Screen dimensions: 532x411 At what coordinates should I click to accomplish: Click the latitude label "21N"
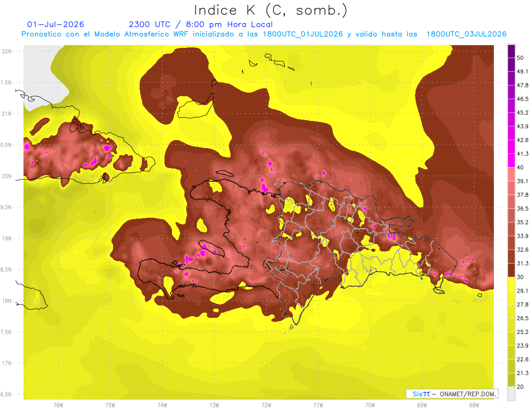(6, 114)
